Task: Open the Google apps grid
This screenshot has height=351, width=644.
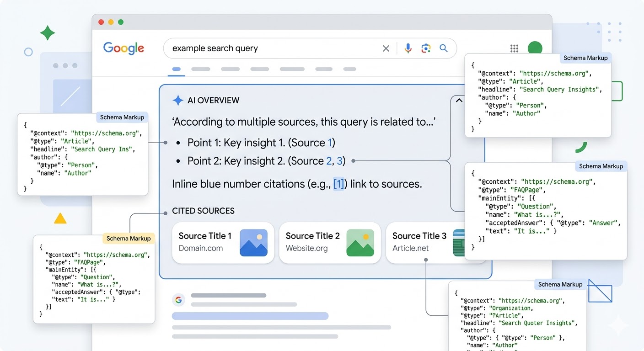Action: [x=514, y=48]
